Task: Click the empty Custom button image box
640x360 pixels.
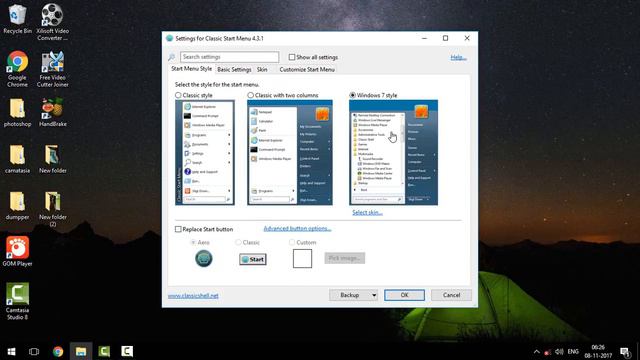Action: point(302,258)
